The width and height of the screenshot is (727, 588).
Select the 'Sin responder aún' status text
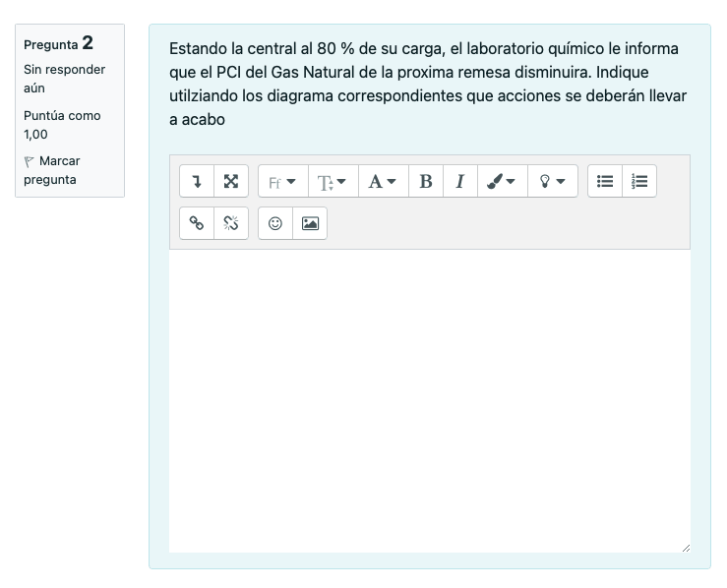coord(65,79)
